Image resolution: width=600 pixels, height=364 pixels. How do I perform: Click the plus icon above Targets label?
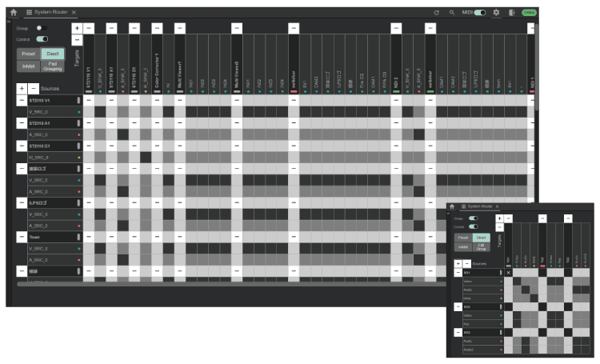tap(77, 28)
